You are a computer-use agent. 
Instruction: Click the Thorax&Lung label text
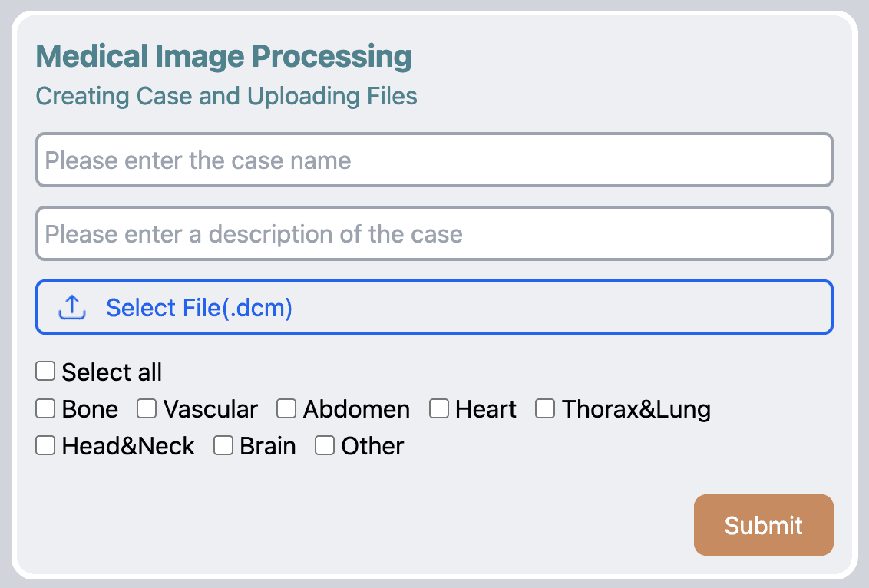[636, 410]
